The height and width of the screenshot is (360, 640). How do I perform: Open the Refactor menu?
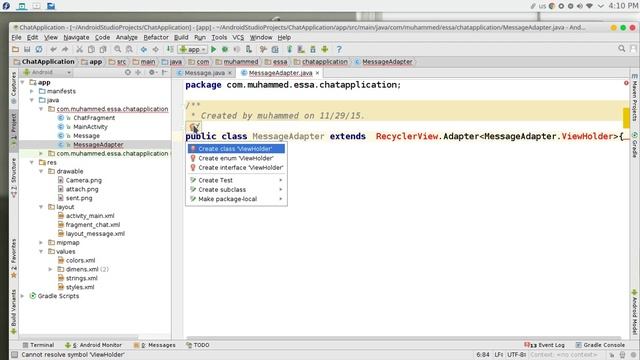(x=156, y=37)
